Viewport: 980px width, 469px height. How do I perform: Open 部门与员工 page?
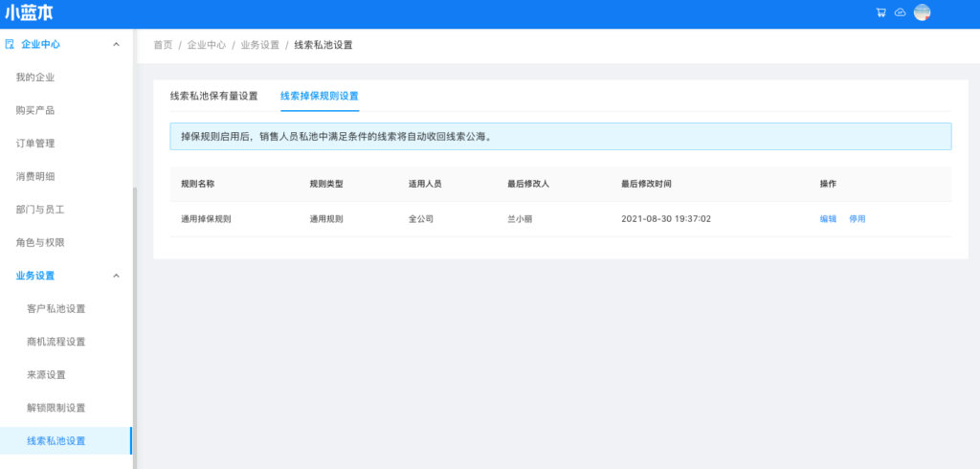40,210
